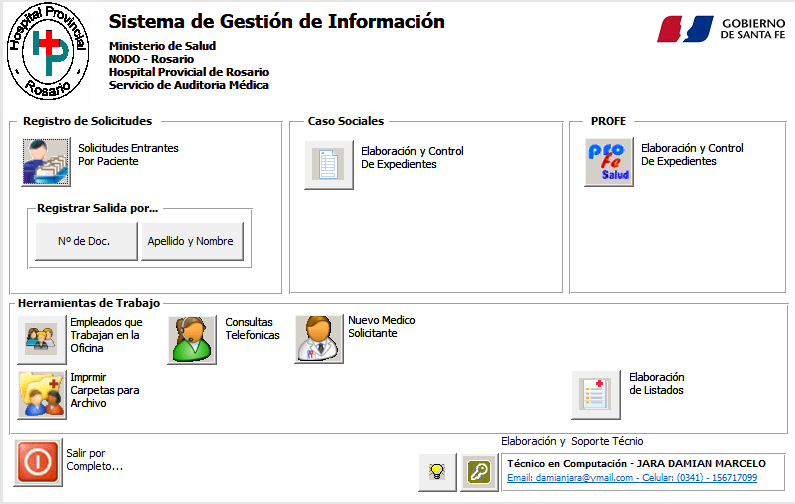Open Empleados que Trabajan en la Oficina icon
The image size is (795, 504).
click(x=42, y=340)
